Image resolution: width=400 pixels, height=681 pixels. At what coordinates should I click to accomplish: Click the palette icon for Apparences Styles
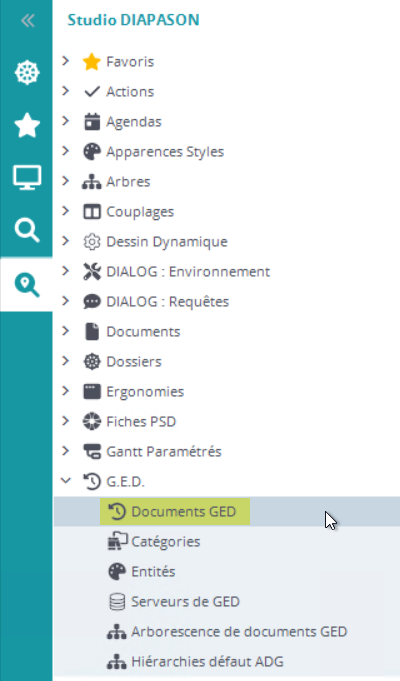(x=92, y=152)
